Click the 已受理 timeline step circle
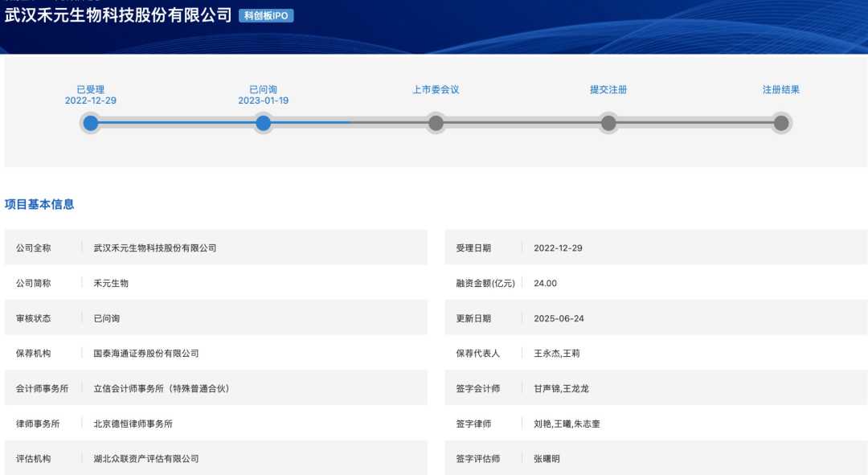The width and height of the screenshot is (868, 475). pyautogui.click(x=91, y=123)
